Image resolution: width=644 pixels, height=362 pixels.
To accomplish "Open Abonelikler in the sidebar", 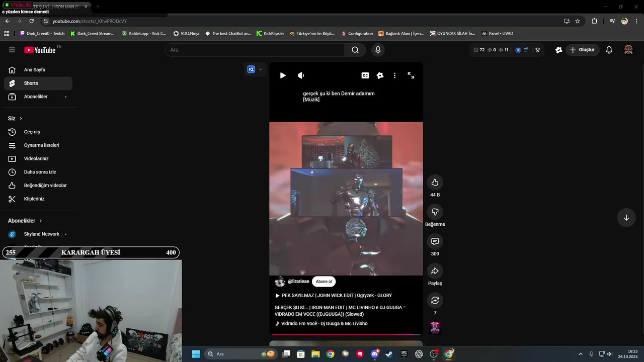I will (x=38, y=97).
